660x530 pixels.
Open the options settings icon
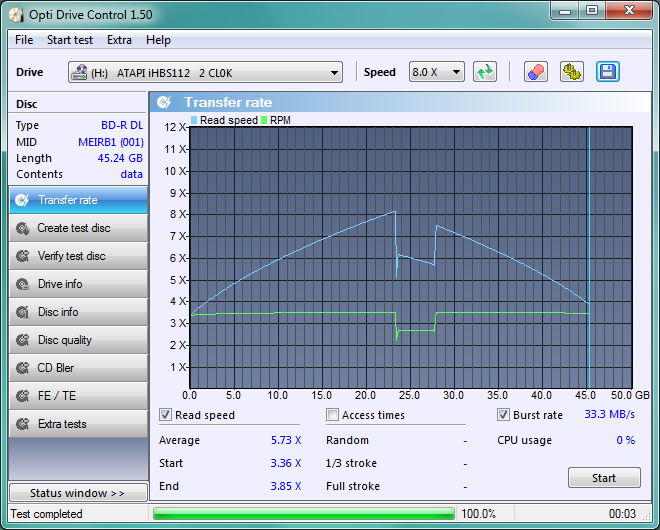point(572,72)
